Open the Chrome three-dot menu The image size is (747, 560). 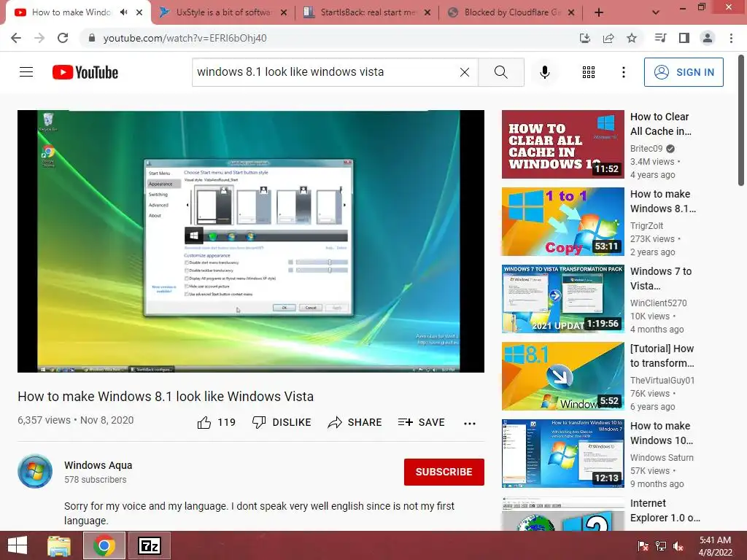point(731,38)
